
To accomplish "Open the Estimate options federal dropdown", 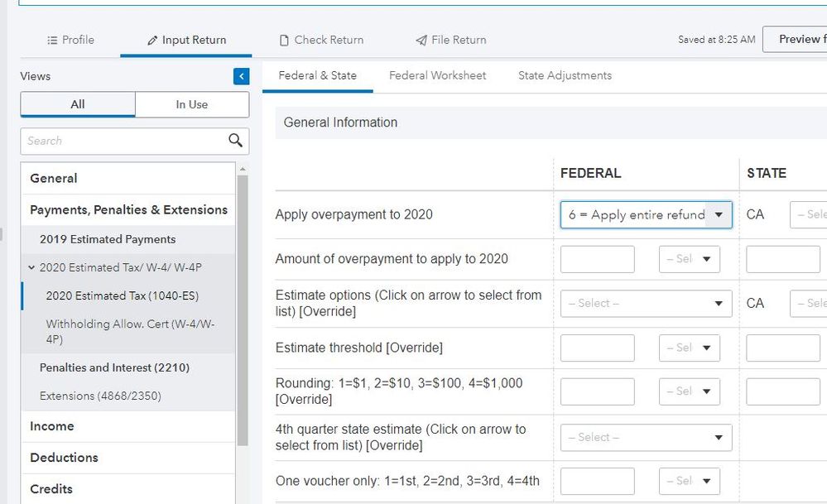I will 646,303.
